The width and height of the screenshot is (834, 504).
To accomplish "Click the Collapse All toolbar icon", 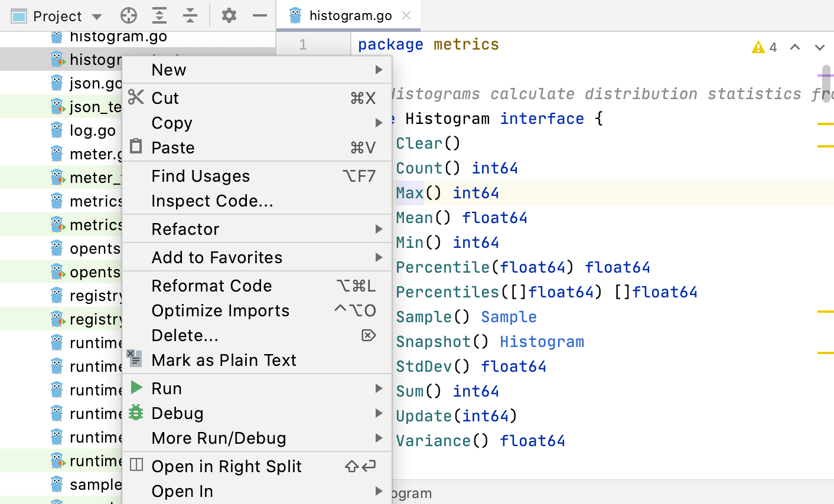I will pyautogui.click(x=190, y=16).
